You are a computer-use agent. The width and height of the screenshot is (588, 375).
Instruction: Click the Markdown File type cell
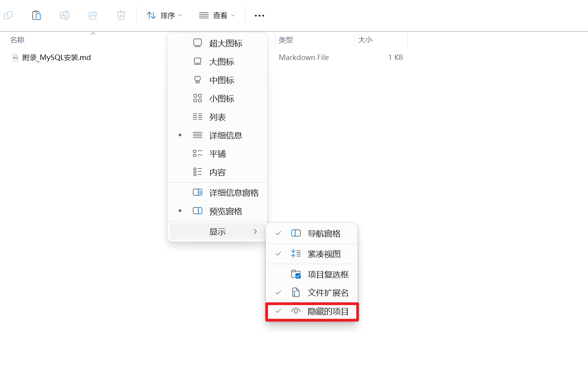[x=304, y=58]
